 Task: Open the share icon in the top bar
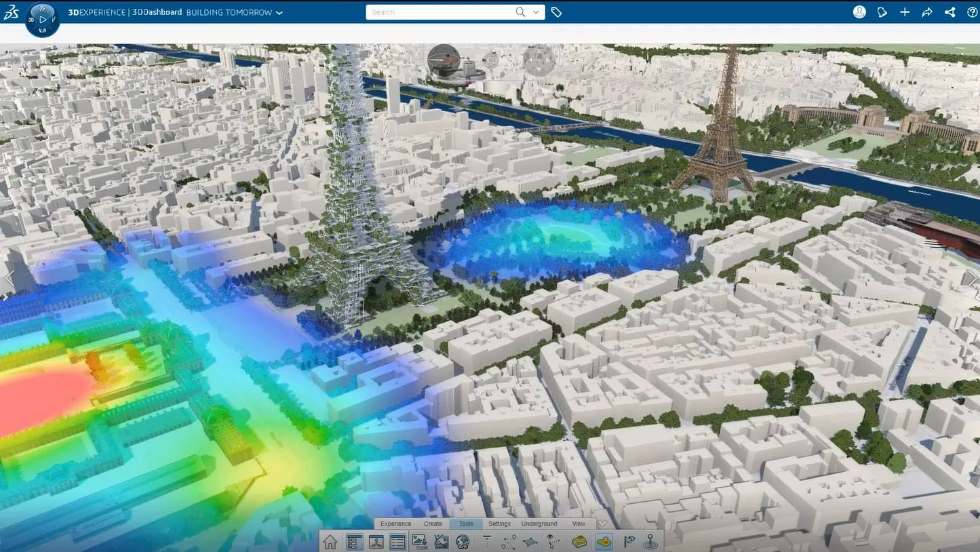950,12
